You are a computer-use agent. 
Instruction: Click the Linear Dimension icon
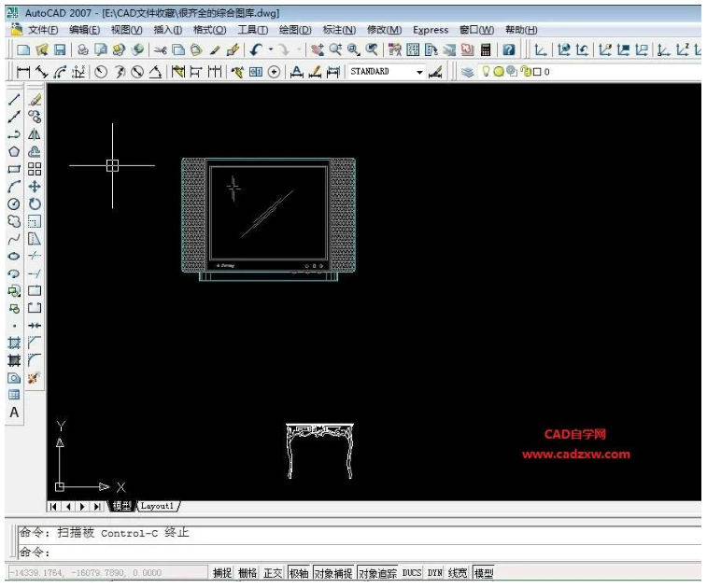[23, 72]
